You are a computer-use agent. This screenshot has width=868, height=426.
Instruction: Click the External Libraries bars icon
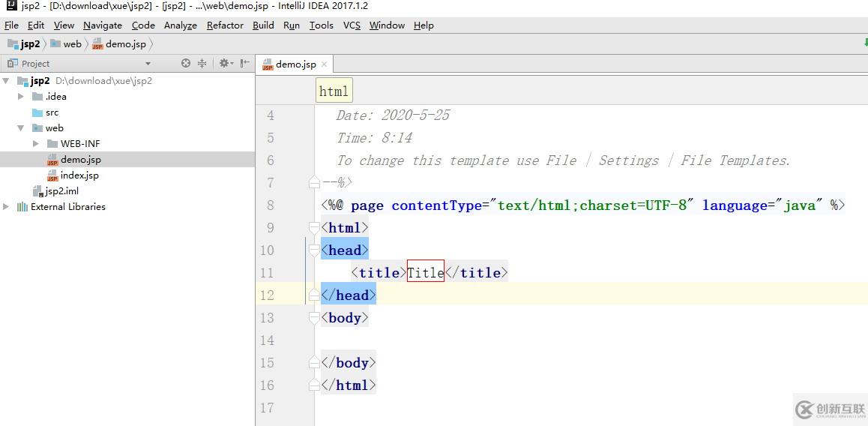pos(22,207)
